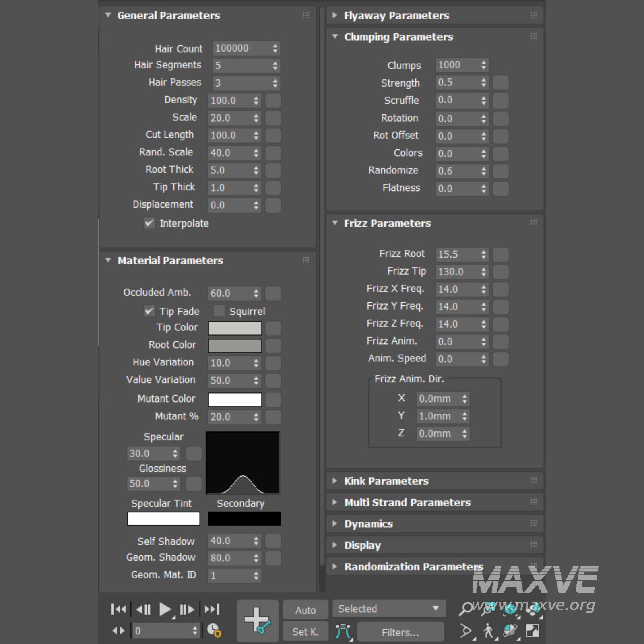
Task: Click the Maximize Viewport toggle icon
Action: click(x=533, y=630)
